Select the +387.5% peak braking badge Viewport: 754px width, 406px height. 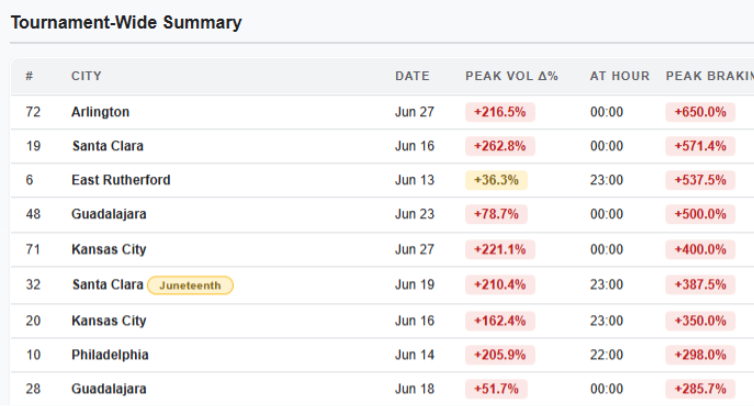tap(700, 285)
